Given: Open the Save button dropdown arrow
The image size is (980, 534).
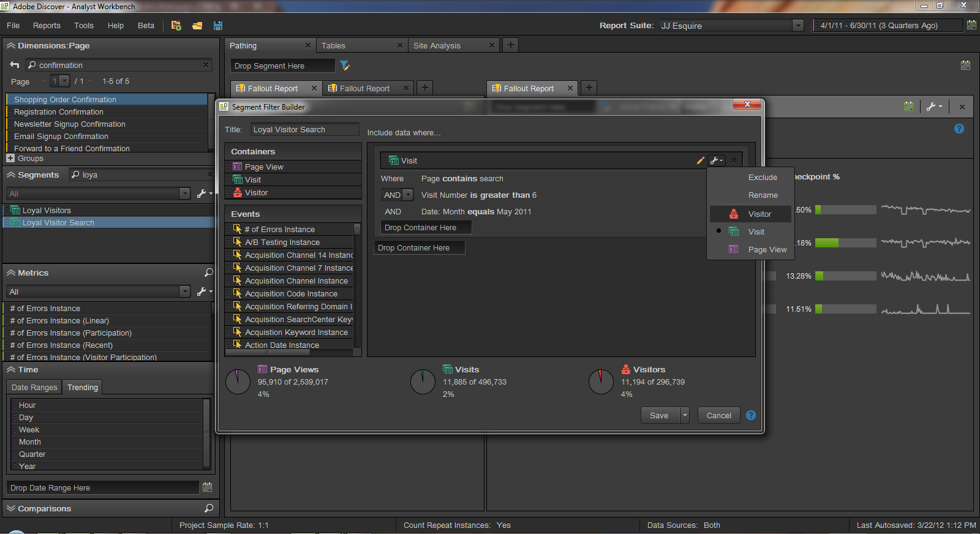Looking at the screenshot, I should (x=685, y=415).
